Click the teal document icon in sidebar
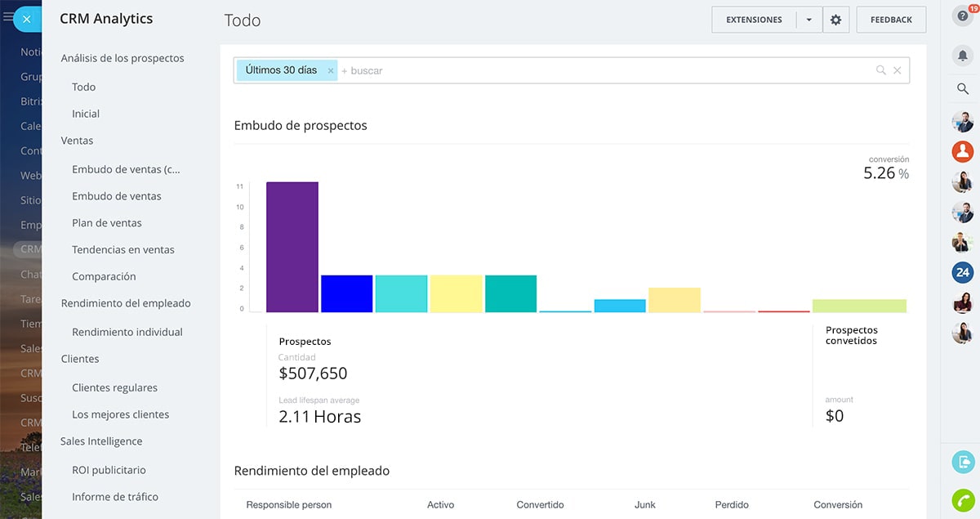The image size is (980, 519). [963, 461]
